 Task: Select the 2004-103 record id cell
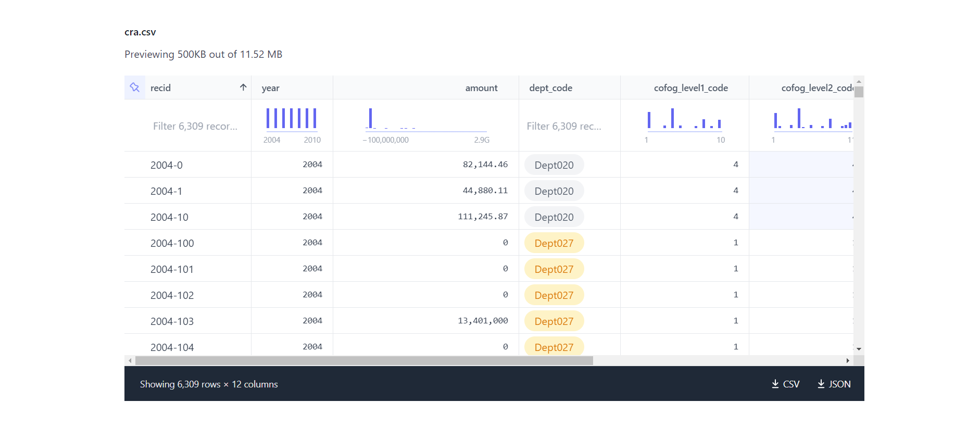click(x=172, y=321)
